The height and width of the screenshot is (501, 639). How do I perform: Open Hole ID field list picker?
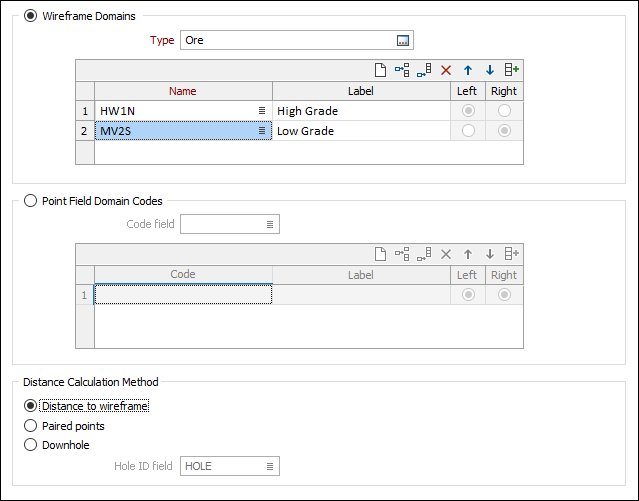pyautogui.click(x=270, y=466)
